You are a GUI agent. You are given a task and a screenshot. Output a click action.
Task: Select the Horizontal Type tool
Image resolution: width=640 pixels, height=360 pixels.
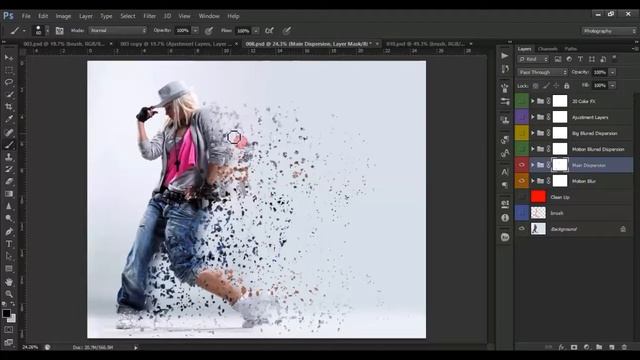(x=9, y=244)
